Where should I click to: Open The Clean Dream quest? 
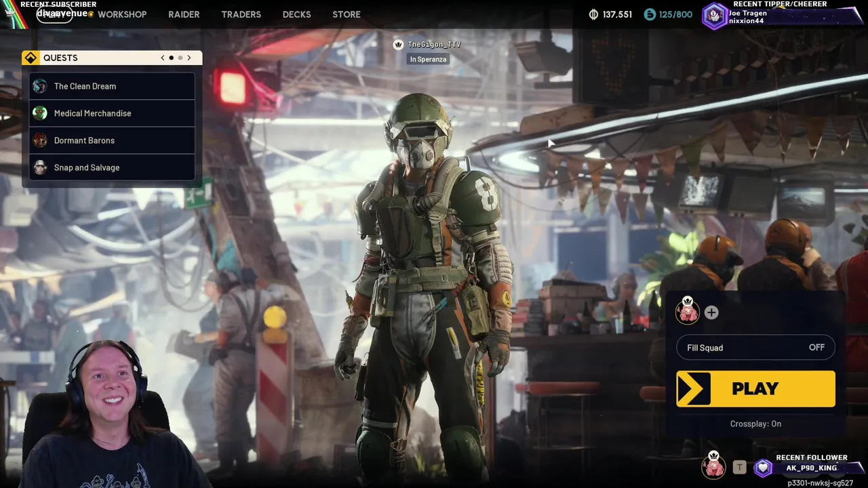[112, 86]
